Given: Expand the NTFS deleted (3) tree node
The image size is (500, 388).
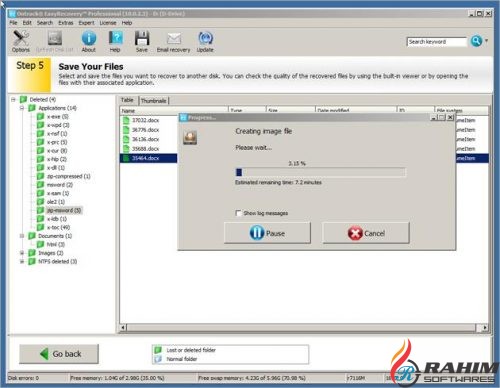Looking at the screenshot, I should (x=22, y=261).
